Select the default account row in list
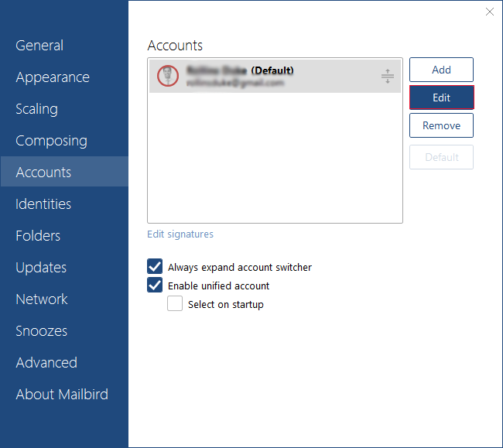This screenshot has width=503, height=448. (x=275, y=77)
